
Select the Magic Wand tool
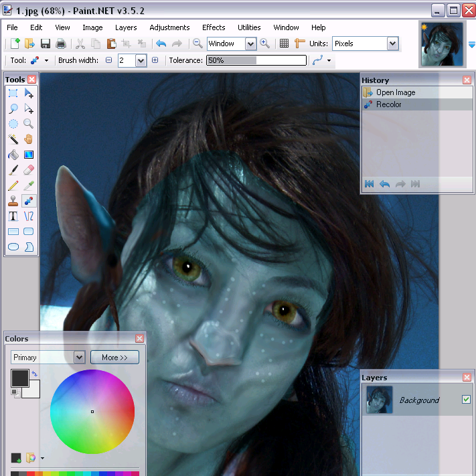13,139
